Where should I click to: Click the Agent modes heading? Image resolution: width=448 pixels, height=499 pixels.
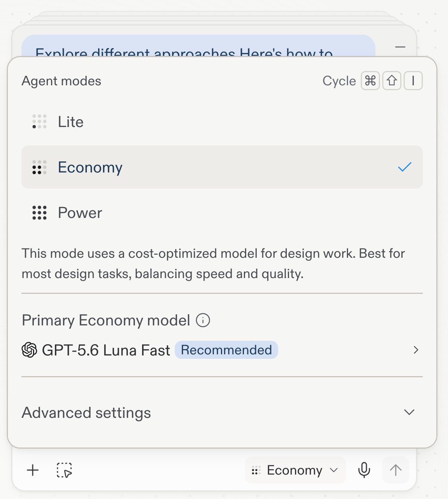62,81
